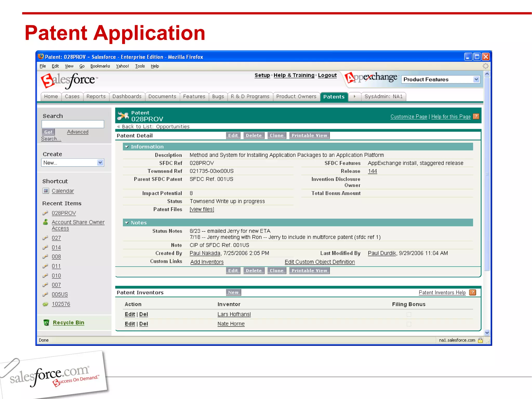Click the bottom Clone button
The image size is (532, 399).
coord(277,270)
